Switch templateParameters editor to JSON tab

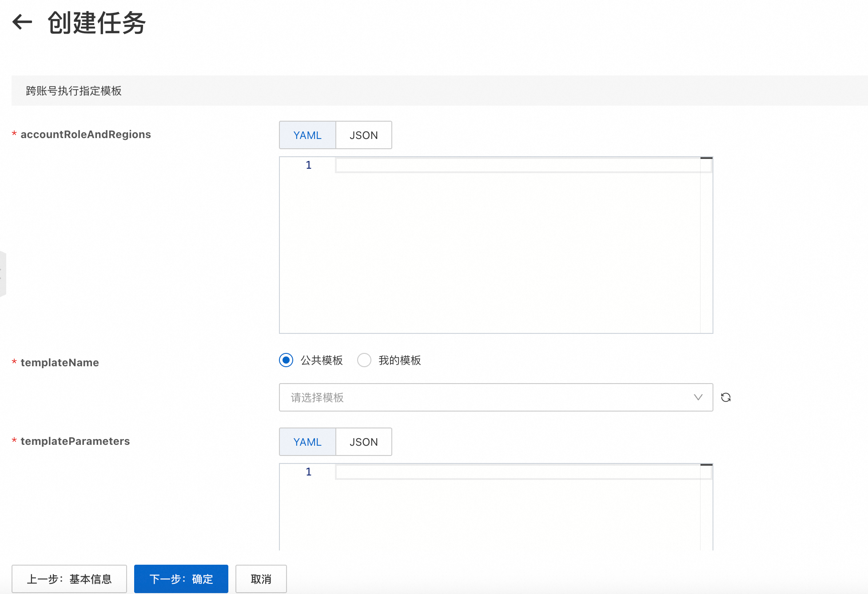[x=363, y=442]
